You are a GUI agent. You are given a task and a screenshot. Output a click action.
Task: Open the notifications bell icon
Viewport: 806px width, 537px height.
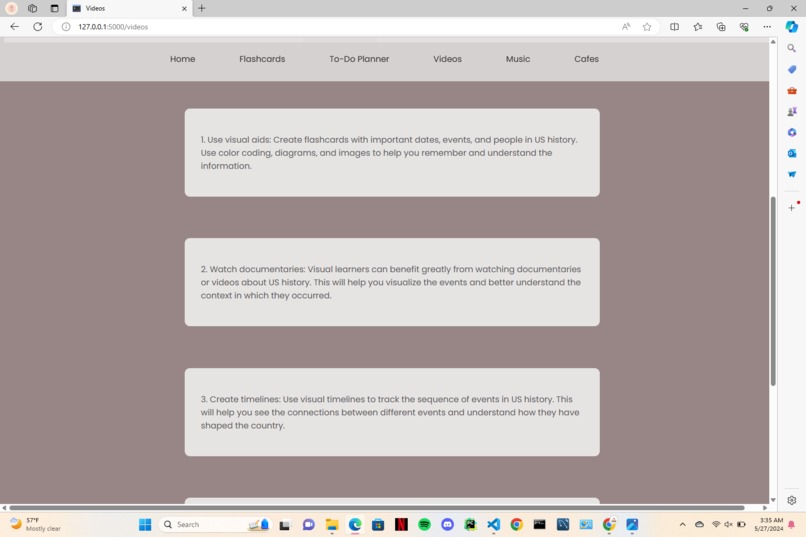[x=792, y=524]
